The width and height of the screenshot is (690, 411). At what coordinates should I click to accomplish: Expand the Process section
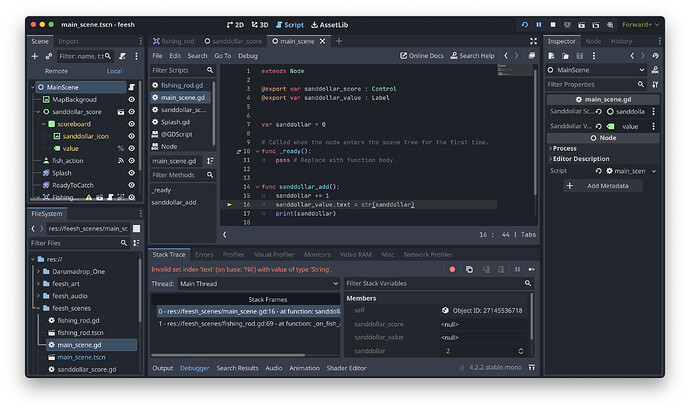point(564,148)
